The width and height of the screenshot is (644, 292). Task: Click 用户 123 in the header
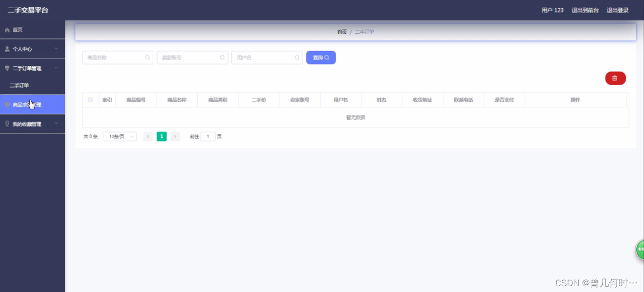click(552, 10)
